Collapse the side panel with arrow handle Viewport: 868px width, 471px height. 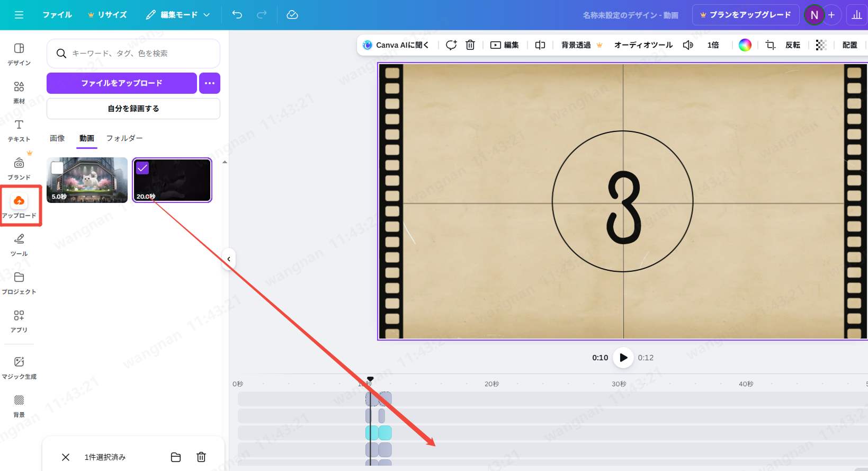pyautogui.click(x=228, y=259)
